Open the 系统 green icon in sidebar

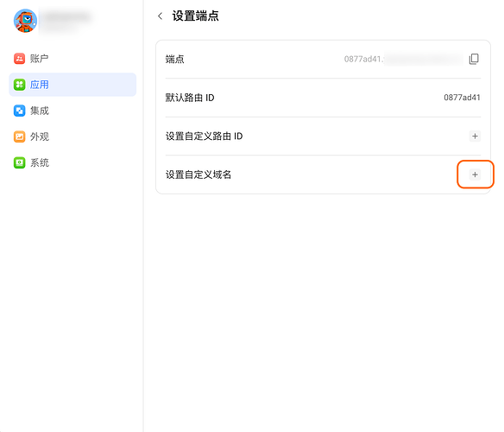point(19,163)
